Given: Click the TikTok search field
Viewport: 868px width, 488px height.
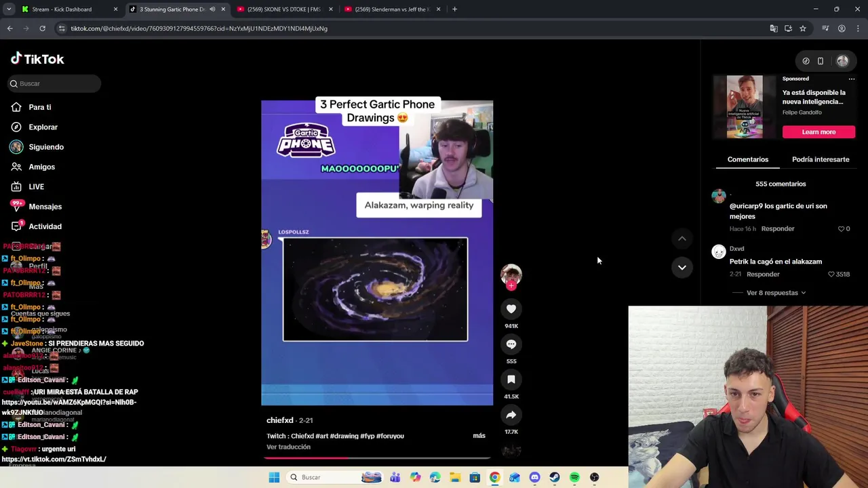Looking at the screenshot, I should 54,83.
